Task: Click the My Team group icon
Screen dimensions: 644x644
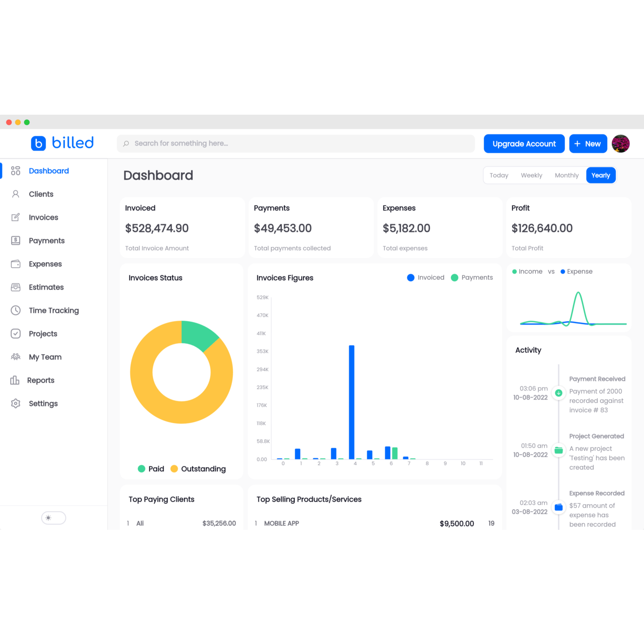Action: [16, 357]
